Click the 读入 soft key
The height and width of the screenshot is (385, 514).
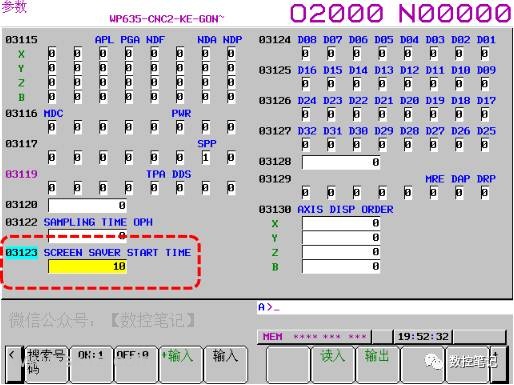click(332, 364)
